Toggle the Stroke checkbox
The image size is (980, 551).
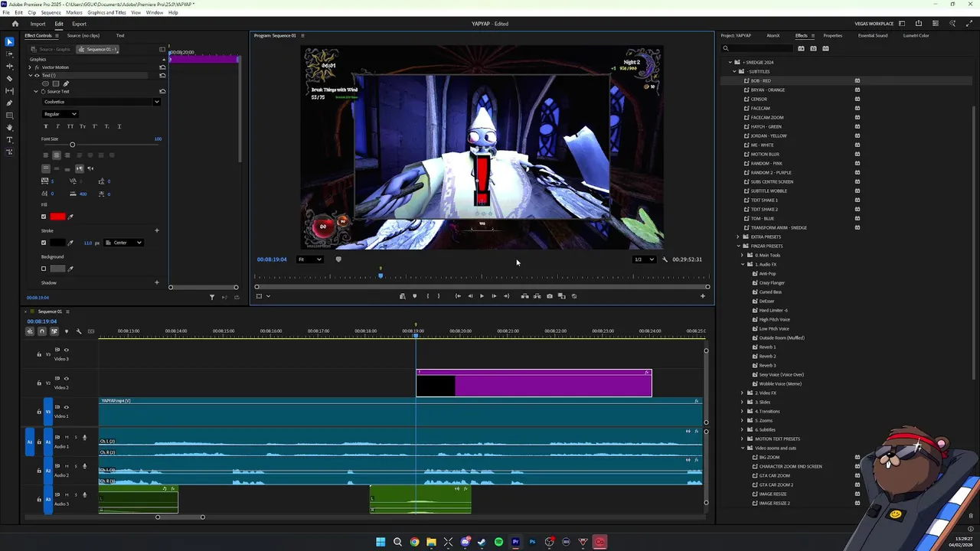[44, 243]
